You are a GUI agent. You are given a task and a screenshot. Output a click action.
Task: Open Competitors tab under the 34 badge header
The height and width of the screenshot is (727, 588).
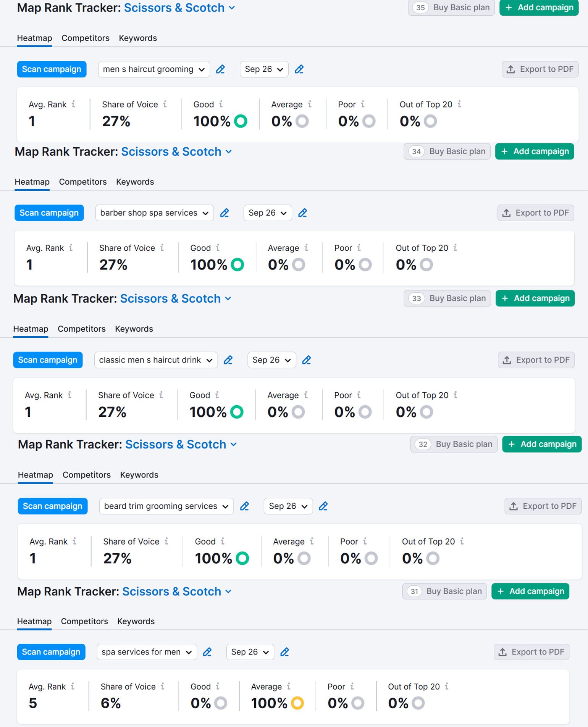pyautogui.click(x=83, y=182)
